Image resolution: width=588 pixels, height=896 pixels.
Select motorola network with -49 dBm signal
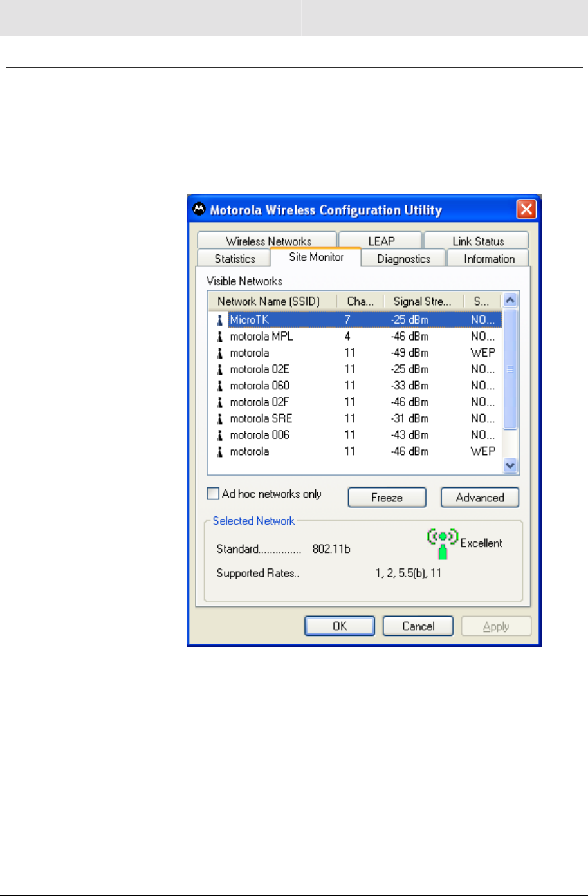(x=354, y=353)
